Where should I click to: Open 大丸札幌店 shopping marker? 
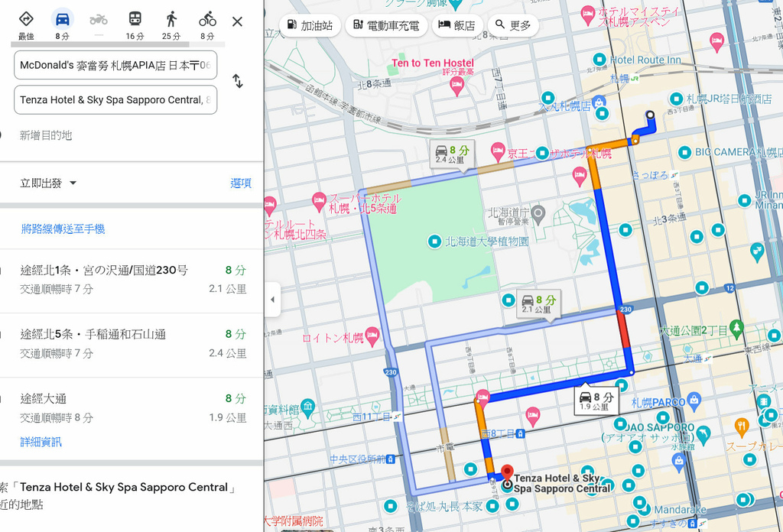point(598,102)
